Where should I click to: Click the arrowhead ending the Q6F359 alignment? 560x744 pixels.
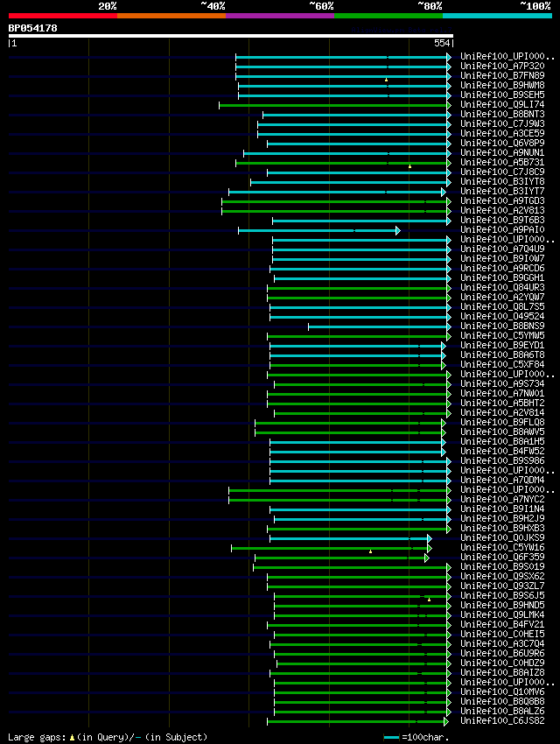coord(427,558)
